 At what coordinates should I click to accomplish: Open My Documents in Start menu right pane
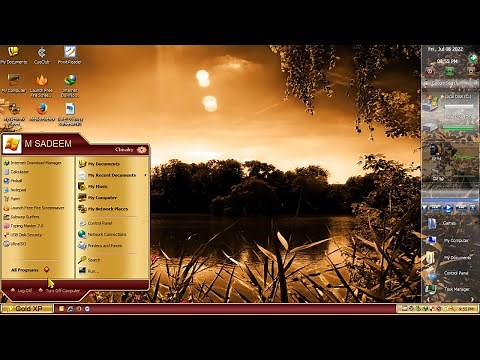(x=99, y=164)
